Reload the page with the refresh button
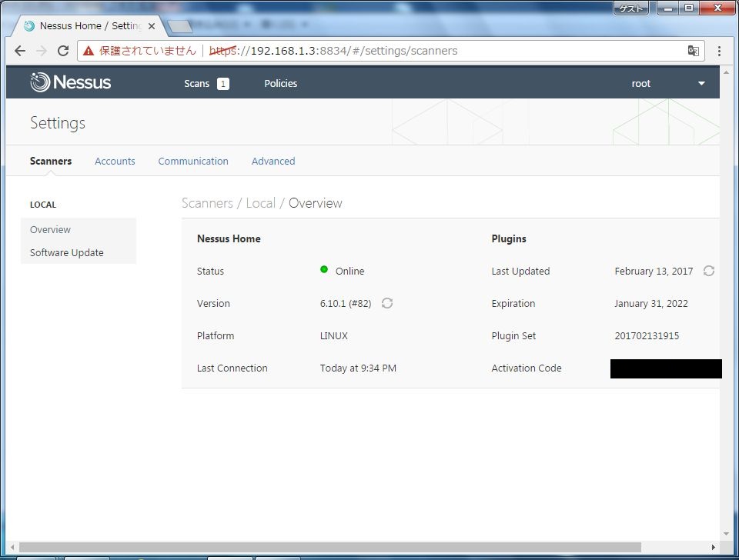739x560 pixels. [x=63, y=51]
